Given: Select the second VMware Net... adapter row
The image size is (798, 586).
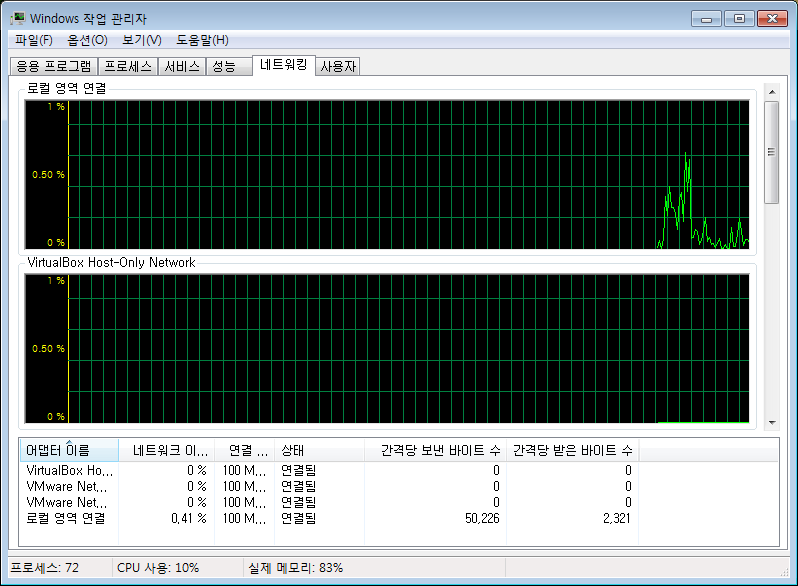Looking at the screenshot, I should (398, 503).
